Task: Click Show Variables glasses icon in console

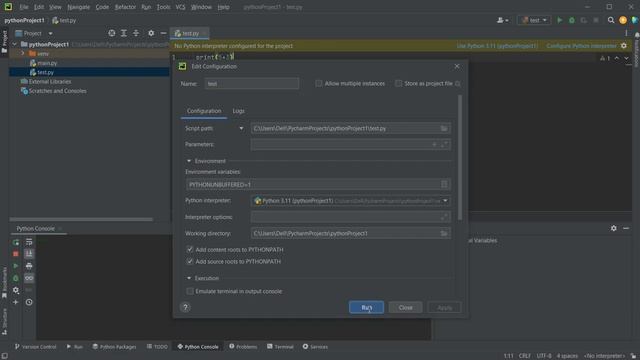Action: [x=29, y=278]
